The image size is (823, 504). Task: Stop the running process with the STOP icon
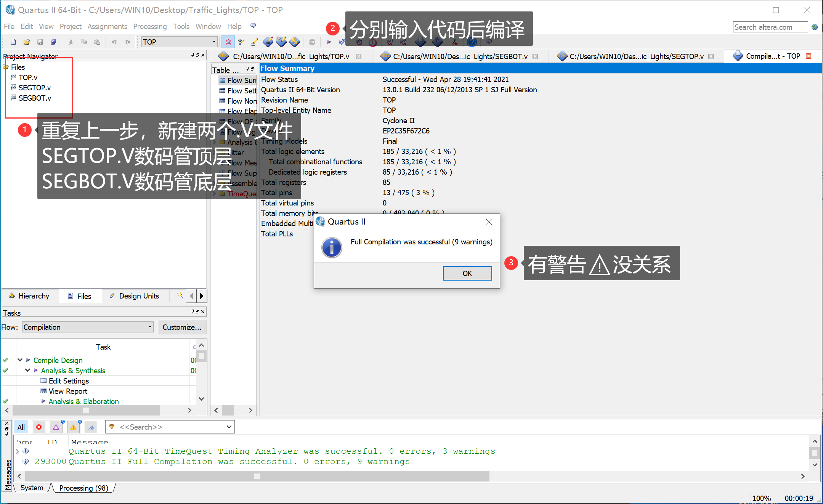click(312, 42)
